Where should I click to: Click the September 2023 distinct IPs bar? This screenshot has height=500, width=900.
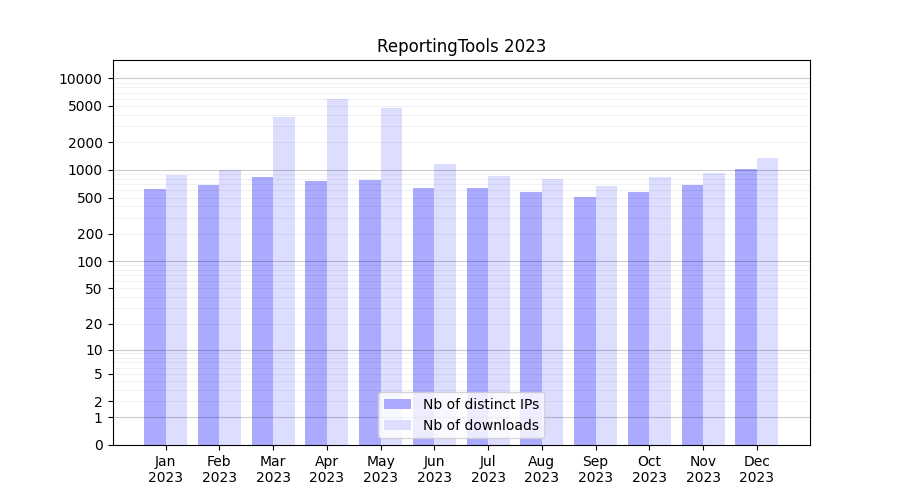(585, 321)
